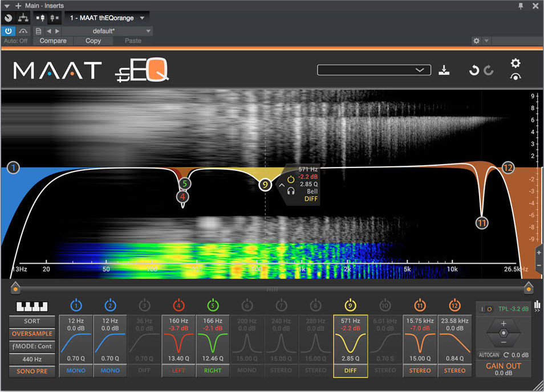Click the settings gear in the MAAT header

515,63
